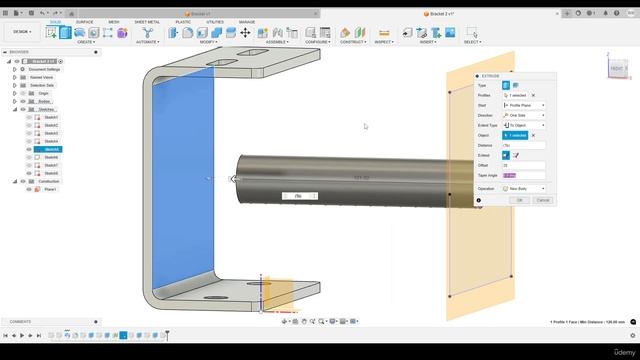This screenshot has width=640, height=360.
Task: Clear the Profiles selection with X
Action: coord(533,95)
